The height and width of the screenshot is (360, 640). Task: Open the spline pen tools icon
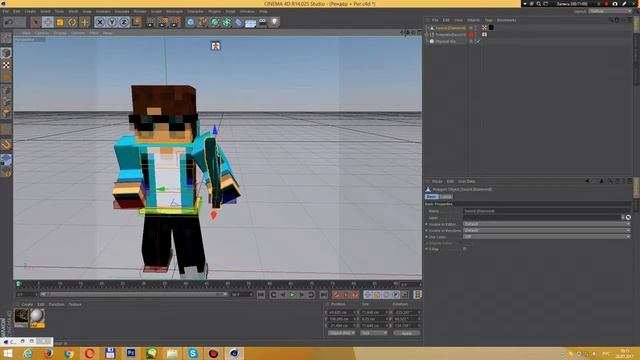202,22
